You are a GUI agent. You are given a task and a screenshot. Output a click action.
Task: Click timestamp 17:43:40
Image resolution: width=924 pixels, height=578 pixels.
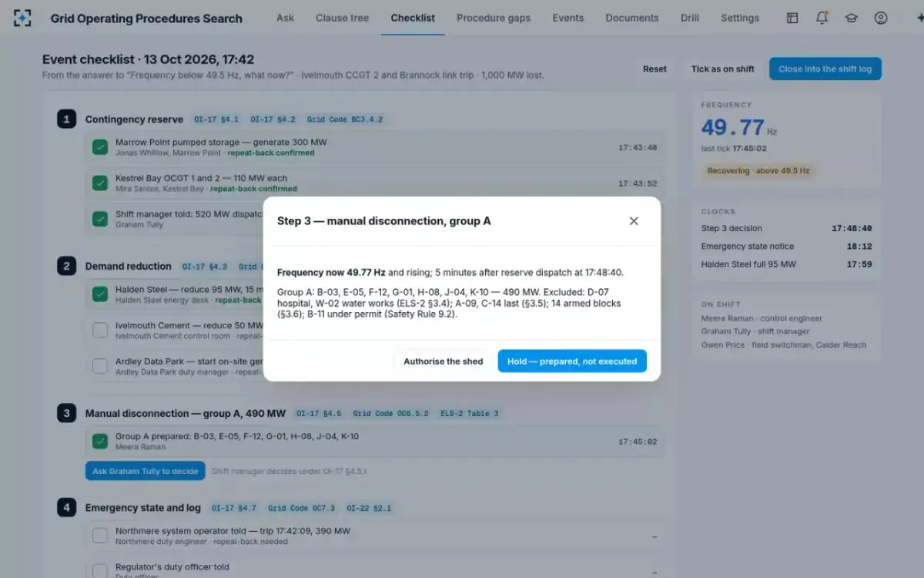click(x=638, y=147)
